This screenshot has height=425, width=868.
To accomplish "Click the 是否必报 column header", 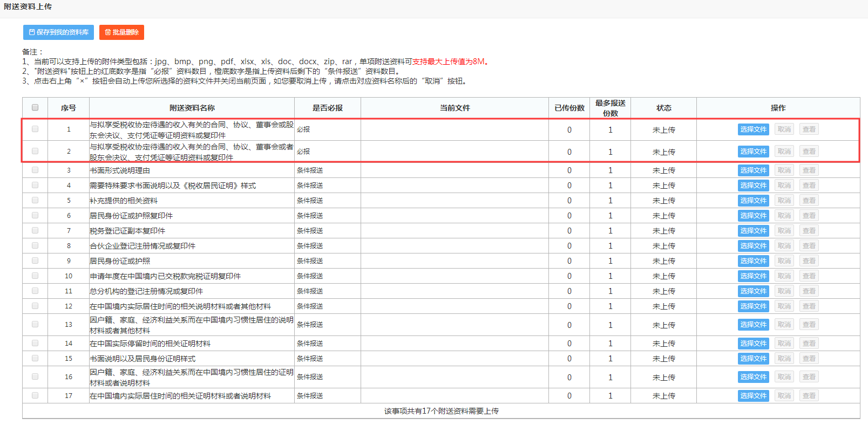I will [x=328, y=108].
